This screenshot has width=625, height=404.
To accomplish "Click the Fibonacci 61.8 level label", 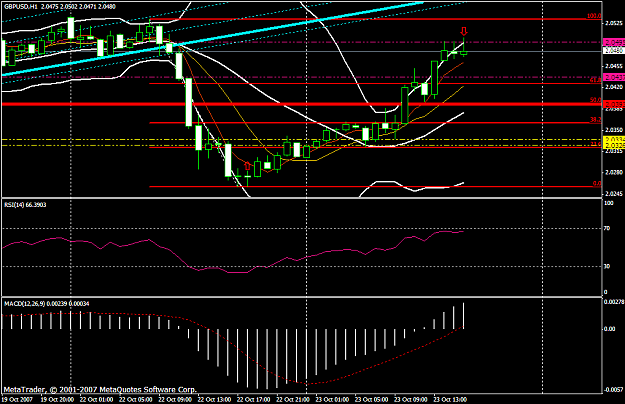I will [x=596, y=80].
